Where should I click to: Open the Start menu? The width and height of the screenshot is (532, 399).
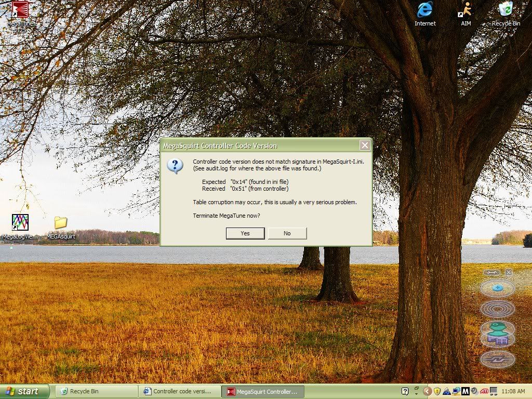(x=25, y=391)
